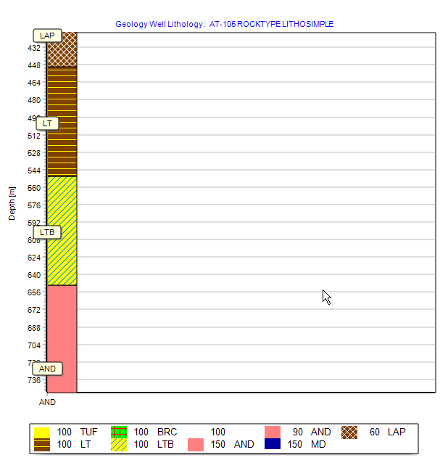Click the green and red BRC legend swatch
Image resolution: width=448 pixels, height=476 pixels.
[119, 432]
